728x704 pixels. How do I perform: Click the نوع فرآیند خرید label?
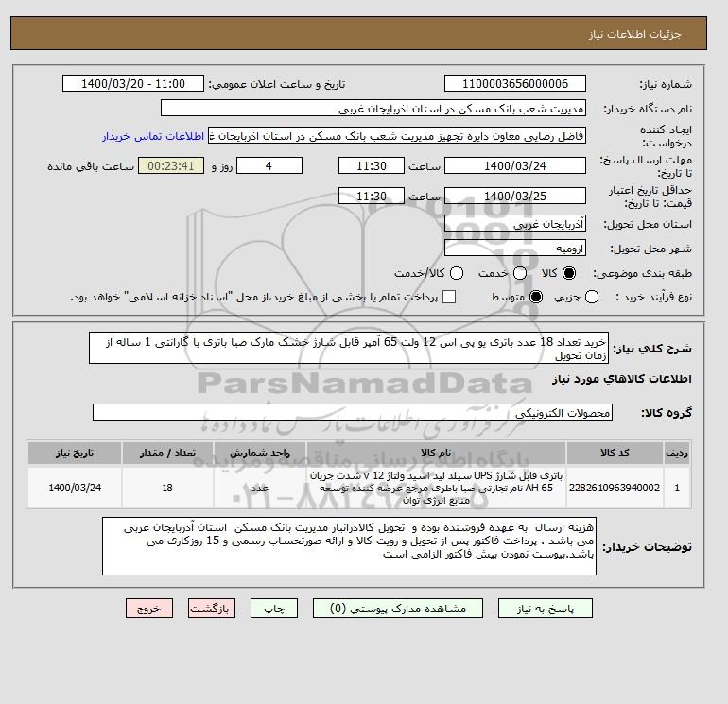coord(653,297)
